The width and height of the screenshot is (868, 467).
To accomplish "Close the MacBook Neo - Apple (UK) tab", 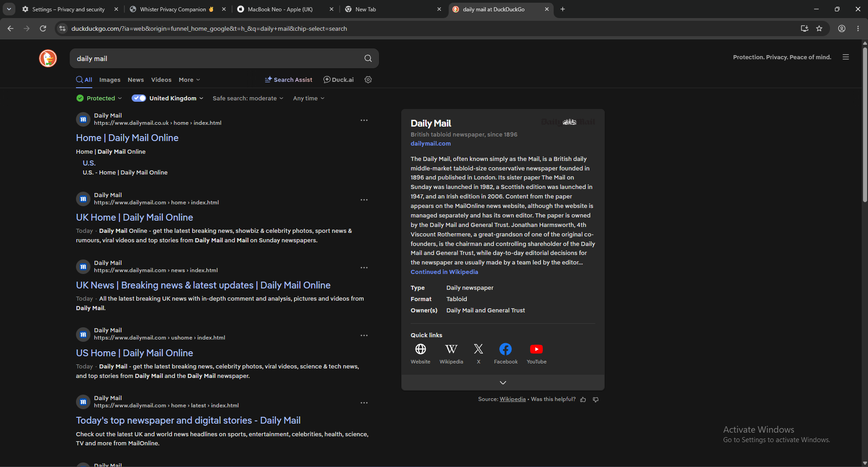I will tap(332, 9).
